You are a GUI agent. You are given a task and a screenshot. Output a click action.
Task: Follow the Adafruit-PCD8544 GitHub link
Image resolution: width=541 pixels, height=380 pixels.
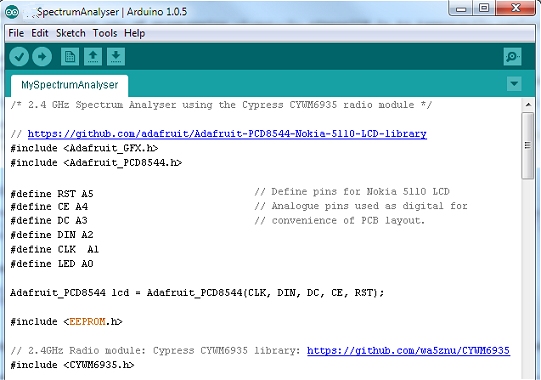[x=227, y=134]
